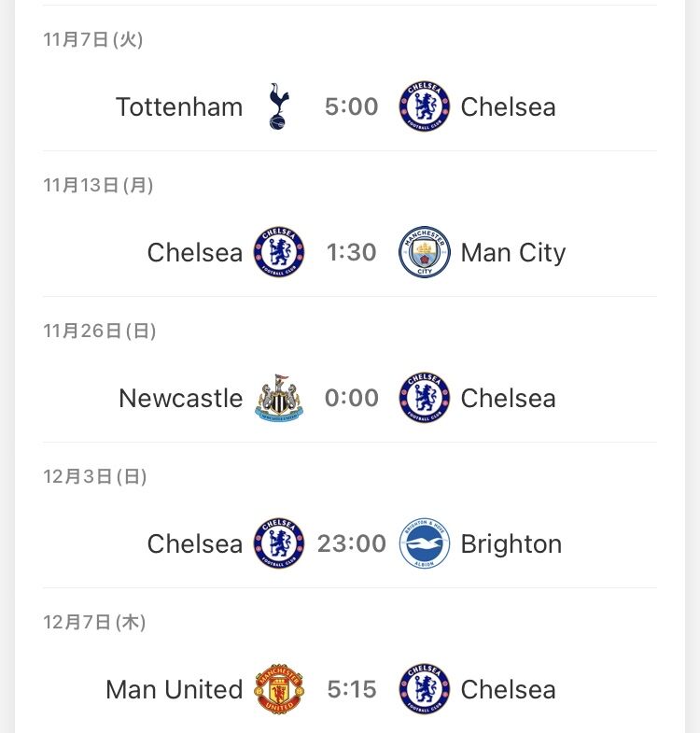The image size is (700, 733).
Task: Tap the Man City crest
Action: click(425, 252)
